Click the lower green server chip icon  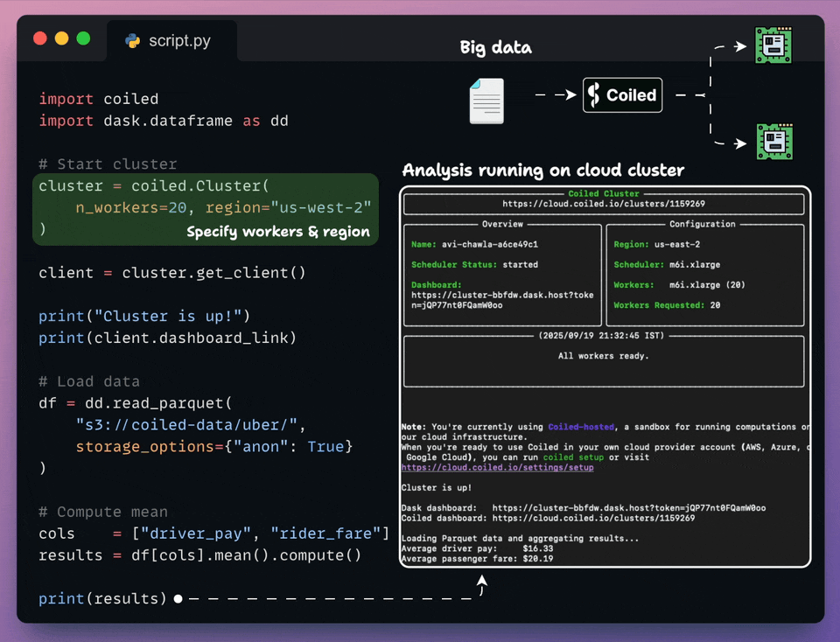(774, 142)
